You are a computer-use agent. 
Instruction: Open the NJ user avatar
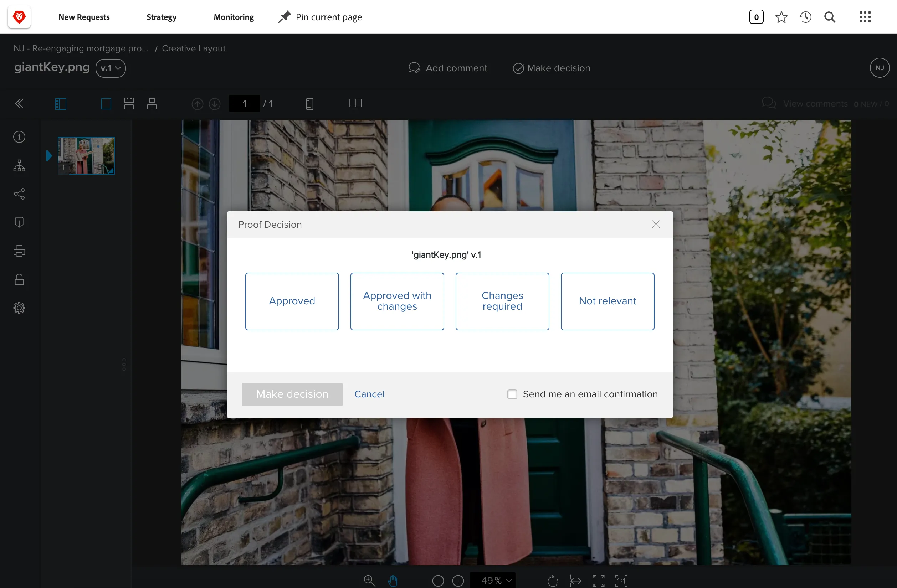coord(880,68)
